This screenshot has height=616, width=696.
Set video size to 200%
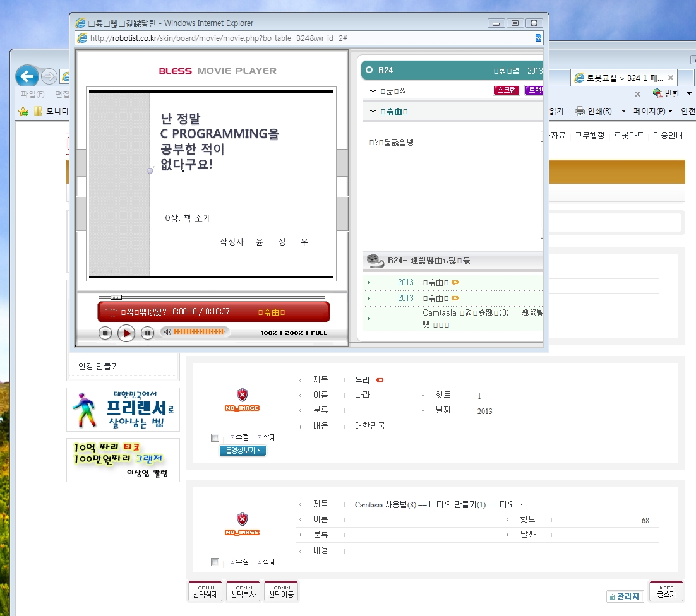[294, 333]
